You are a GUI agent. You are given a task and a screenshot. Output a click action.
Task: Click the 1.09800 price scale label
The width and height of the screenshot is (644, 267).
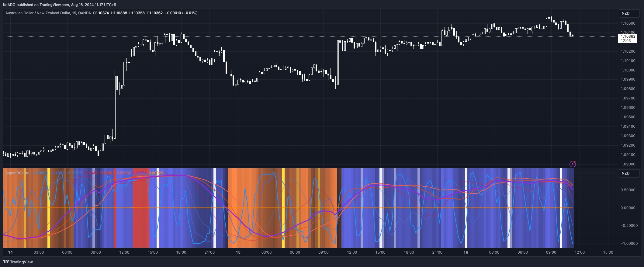pyautogui.click(x=628, y=89)
